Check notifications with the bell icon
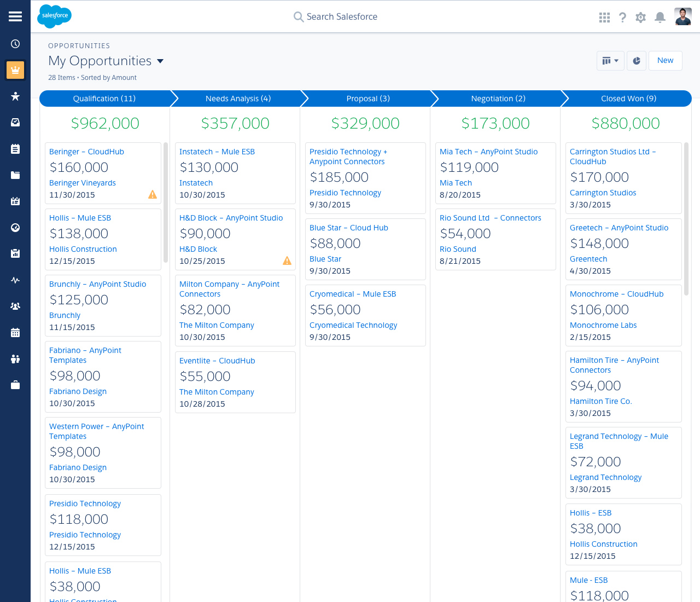The width and height of the screenshot is (700, 602). 660,17
